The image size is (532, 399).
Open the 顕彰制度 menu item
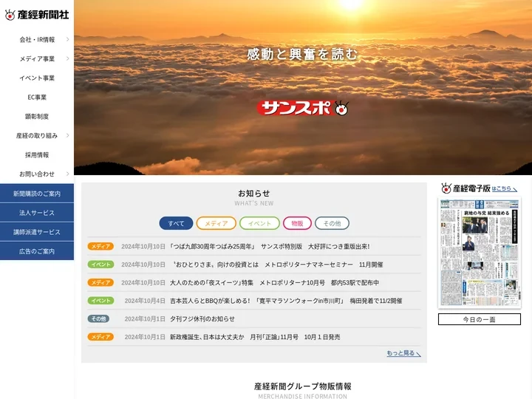click(x=37, y=117)
